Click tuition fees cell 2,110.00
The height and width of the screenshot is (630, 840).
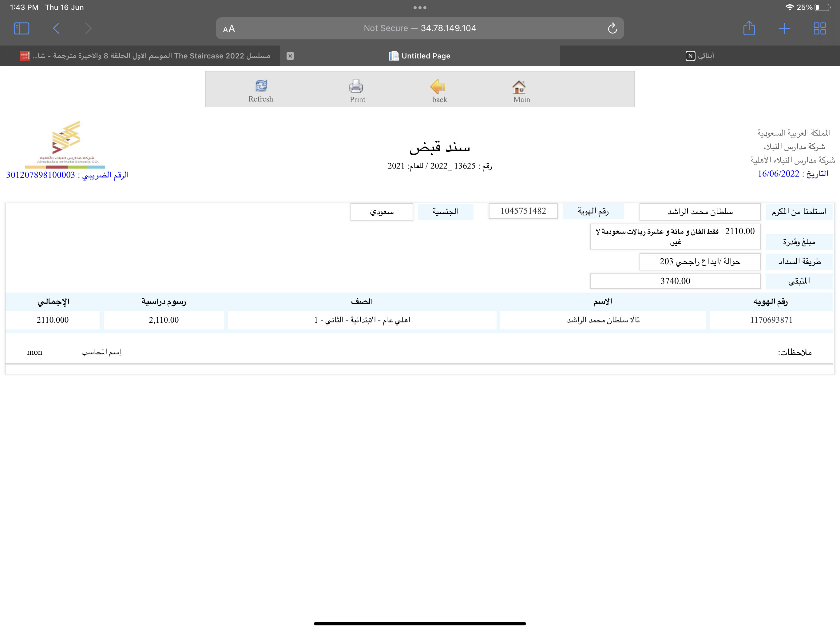tap(164, 320)
